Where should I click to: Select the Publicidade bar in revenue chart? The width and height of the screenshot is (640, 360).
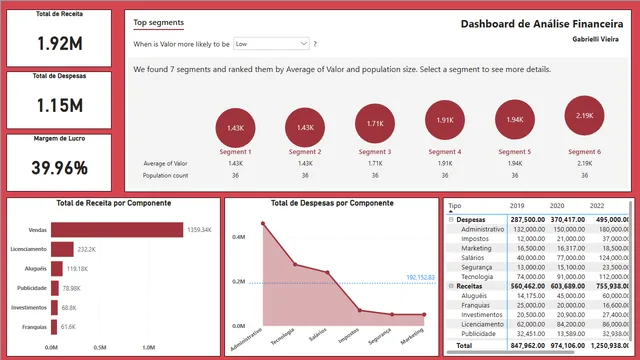click(55, 288)
